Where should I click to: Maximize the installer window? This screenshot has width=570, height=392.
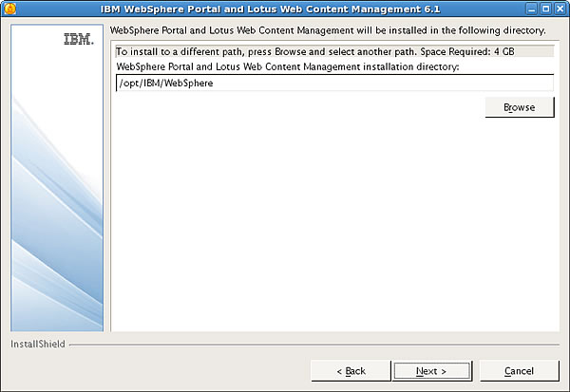(545, 9)
